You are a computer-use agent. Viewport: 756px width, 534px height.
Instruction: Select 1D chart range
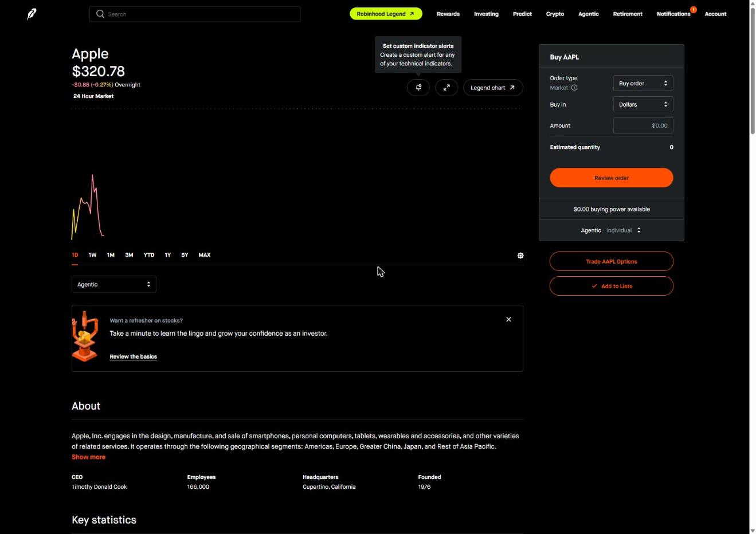click(x=75, y=255)
